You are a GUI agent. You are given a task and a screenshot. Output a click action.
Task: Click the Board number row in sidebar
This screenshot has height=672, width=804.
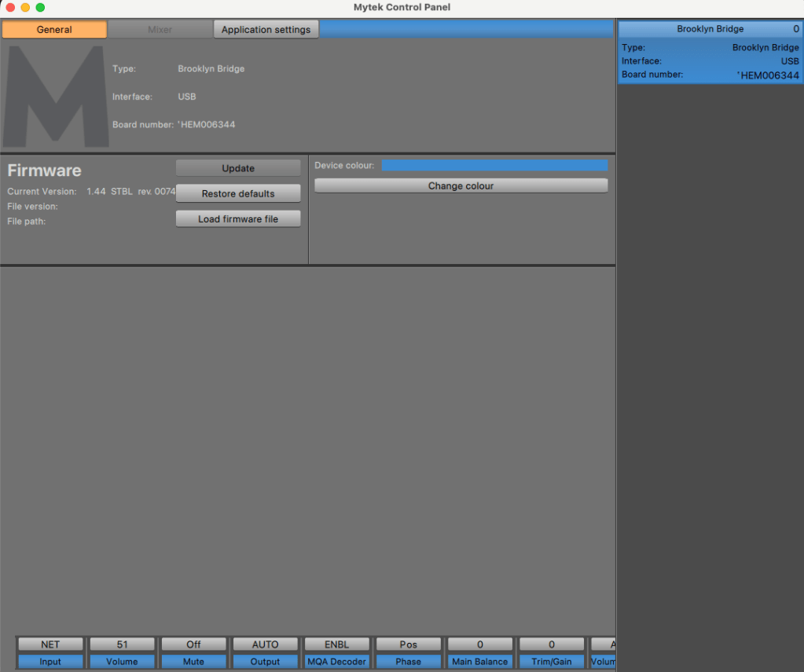[x=710, y=75]
